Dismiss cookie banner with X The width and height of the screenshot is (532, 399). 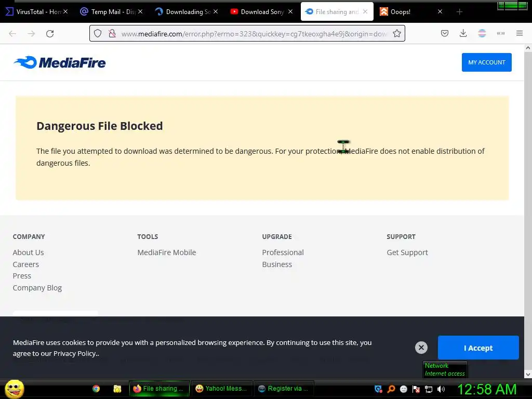pyautogui.click(x=421, y=348)
